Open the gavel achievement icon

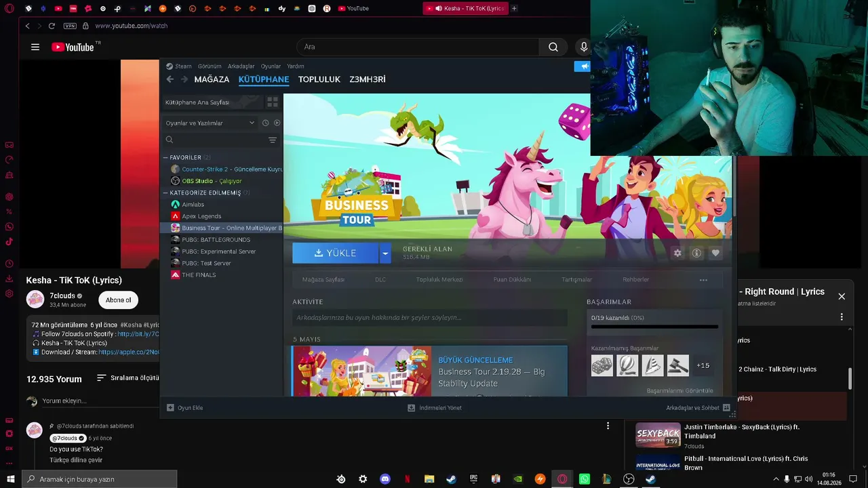(677, 365)
